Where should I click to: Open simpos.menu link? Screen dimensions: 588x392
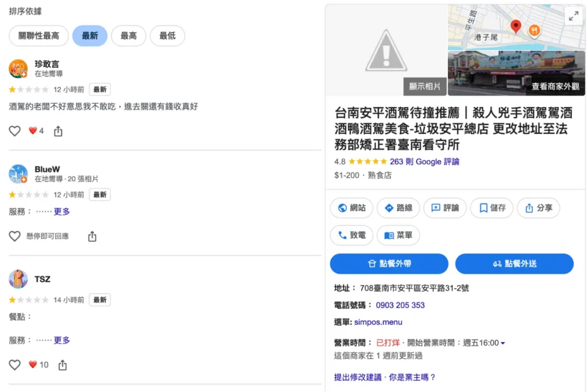point(378,322)
